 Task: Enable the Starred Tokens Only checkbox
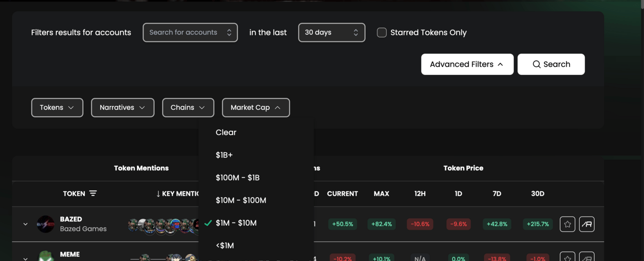382,32
